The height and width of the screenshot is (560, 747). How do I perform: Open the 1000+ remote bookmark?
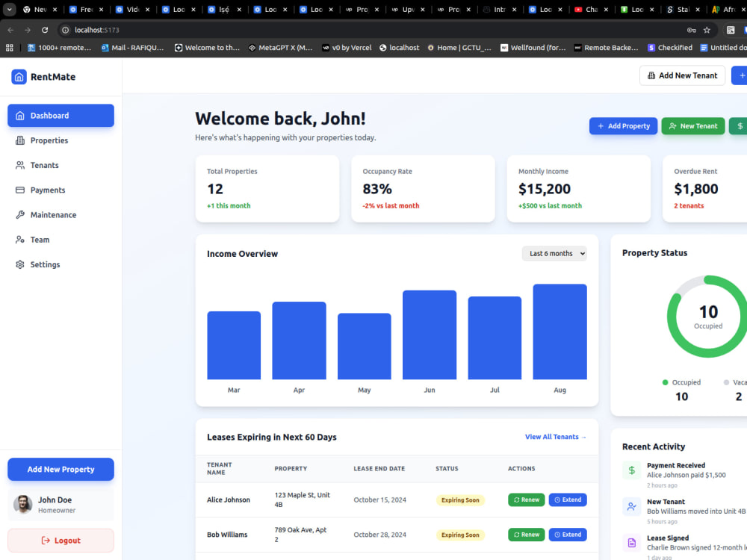[60, 48]
